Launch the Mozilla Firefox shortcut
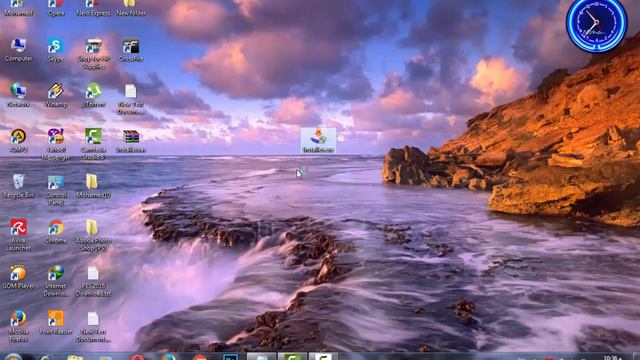 [x=18, y=326]
